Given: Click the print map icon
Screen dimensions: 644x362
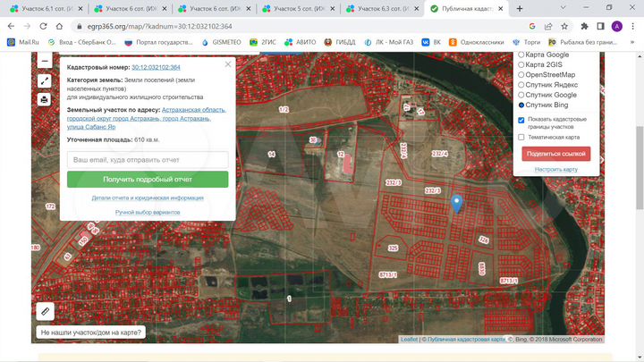Looking at the screenshot, I should point(45,99).
